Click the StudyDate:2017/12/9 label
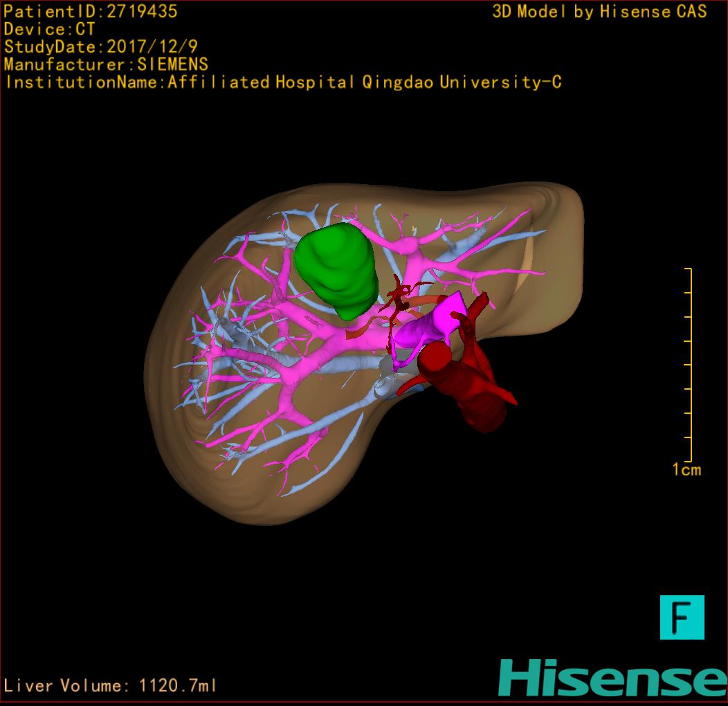The image size is (728, 706). 102,47
